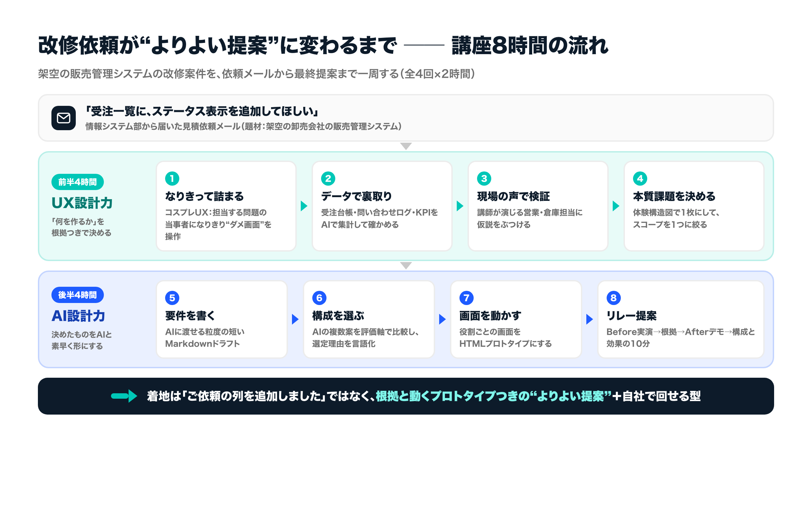Click step number 7 circle badge
Viewport: 812px width, 514px height.
[467, 298]
